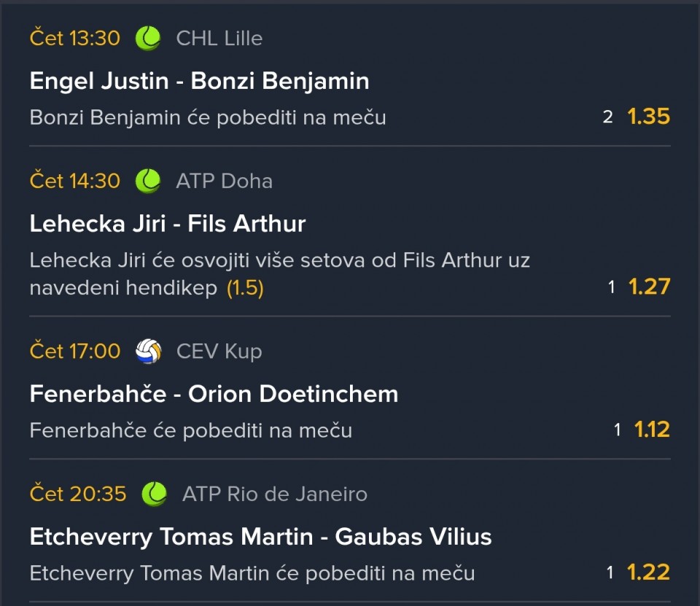Open Etcheverry Tomas Martin - Gaubas Vilius match
The height and width of the screenshot is (606, 700).
point(260,537)
